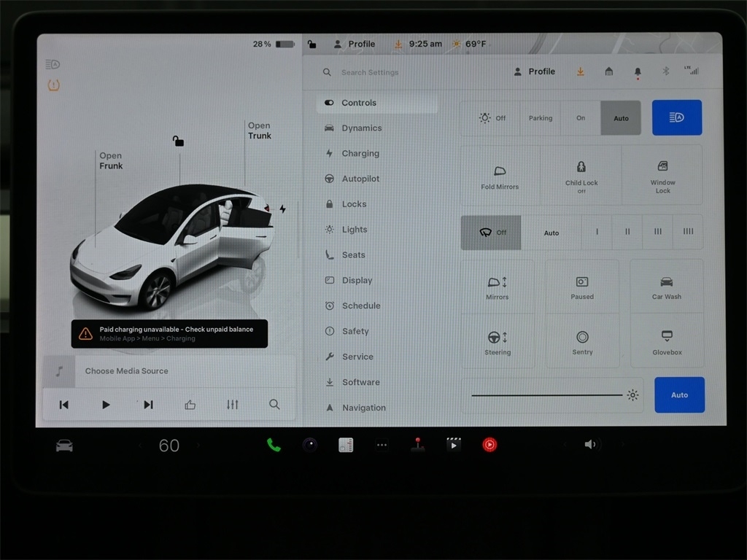Viewport: 747px width, 560px height.
Task: Open the media equalizer sliders icon
Action: click(233, 405)
